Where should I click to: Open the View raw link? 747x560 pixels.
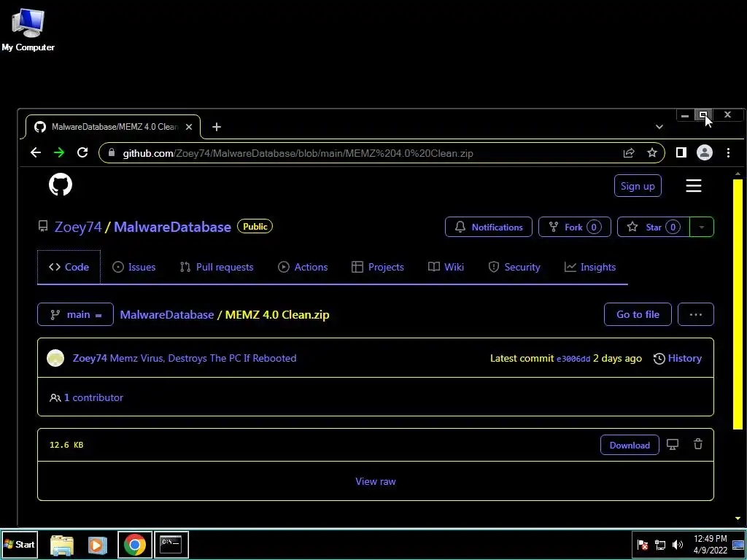[x=376, y=481]
